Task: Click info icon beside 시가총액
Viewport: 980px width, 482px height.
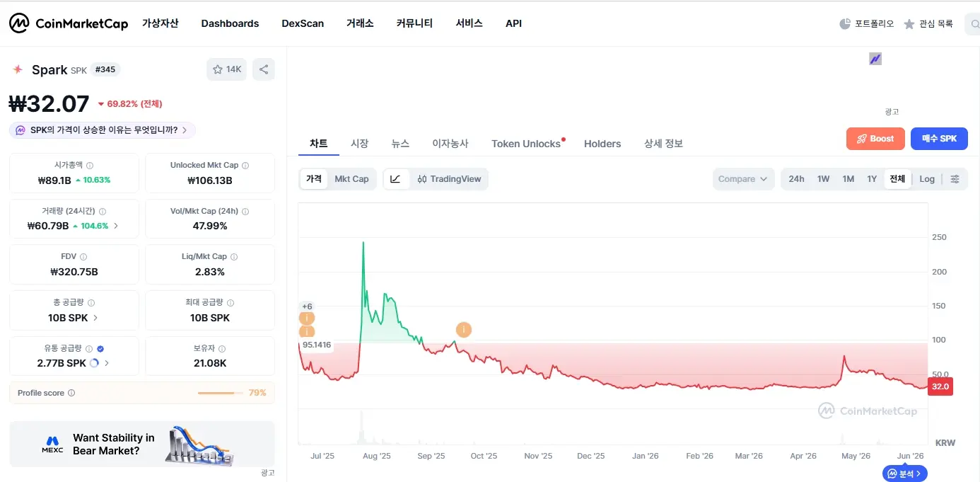Action: point(90,165)
